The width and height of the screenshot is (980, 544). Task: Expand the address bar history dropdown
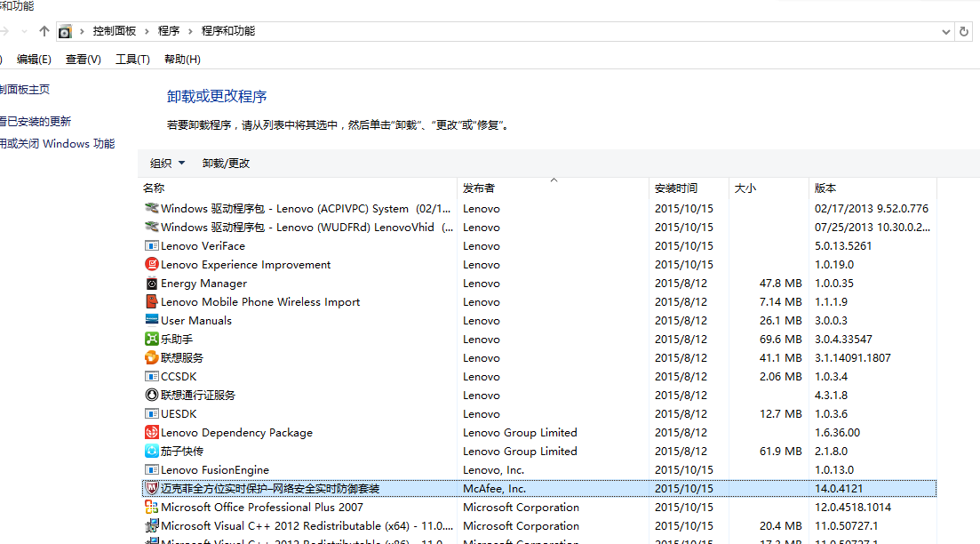[946, 31]
